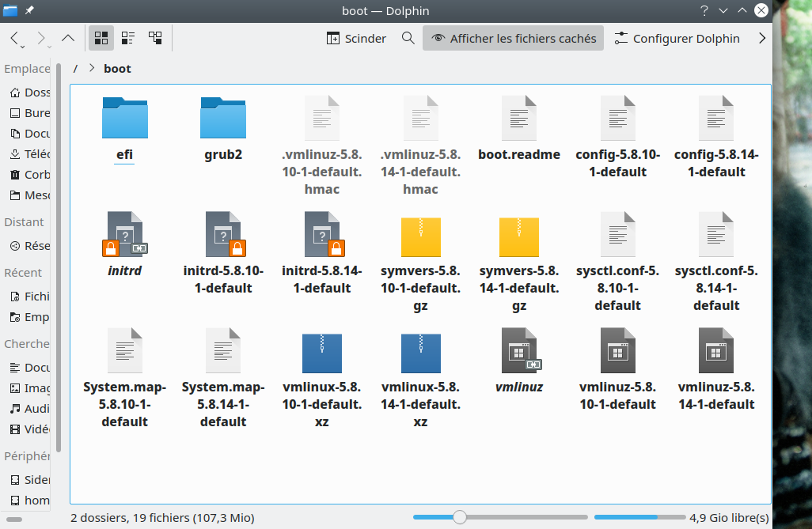The image size is (812, 529).
Task: Search for Vidéos under Chercher
Action: tap(29, 429)
